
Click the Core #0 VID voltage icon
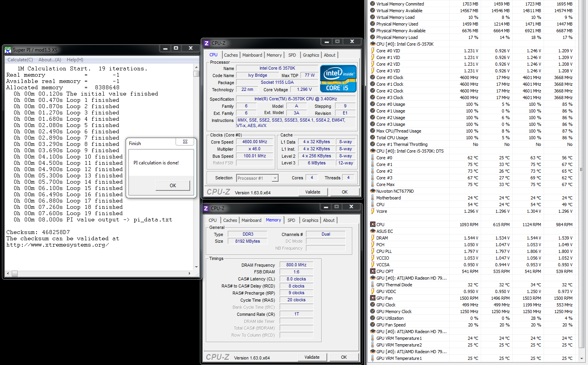372,51
